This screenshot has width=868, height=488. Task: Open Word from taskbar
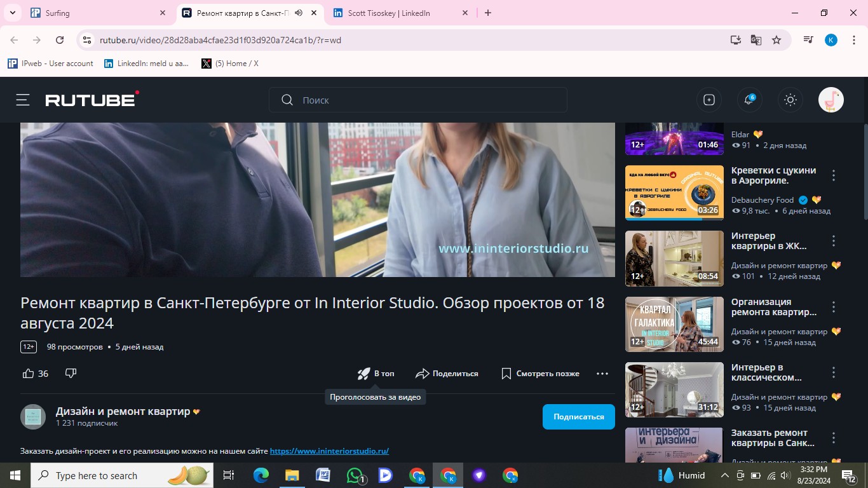[x=323, y=475]
